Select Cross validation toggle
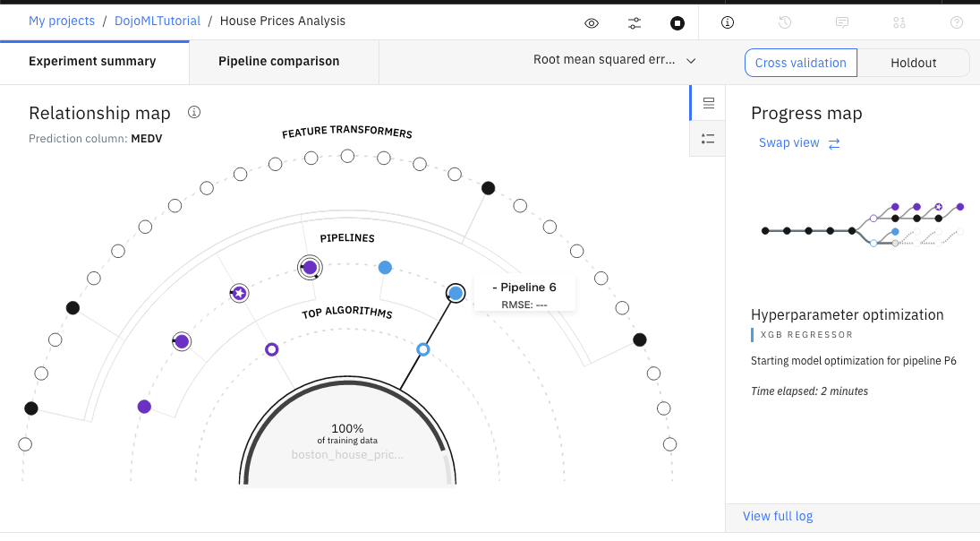 pos(800,63)
